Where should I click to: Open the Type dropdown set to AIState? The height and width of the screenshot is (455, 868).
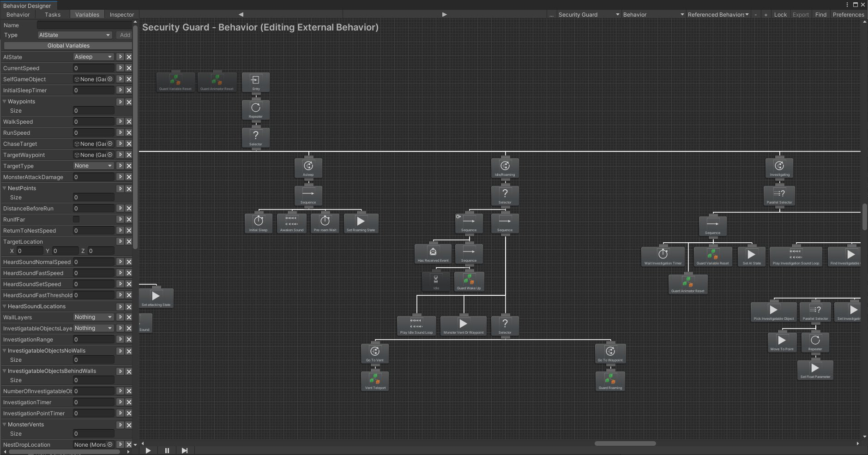tap(75, 35)
